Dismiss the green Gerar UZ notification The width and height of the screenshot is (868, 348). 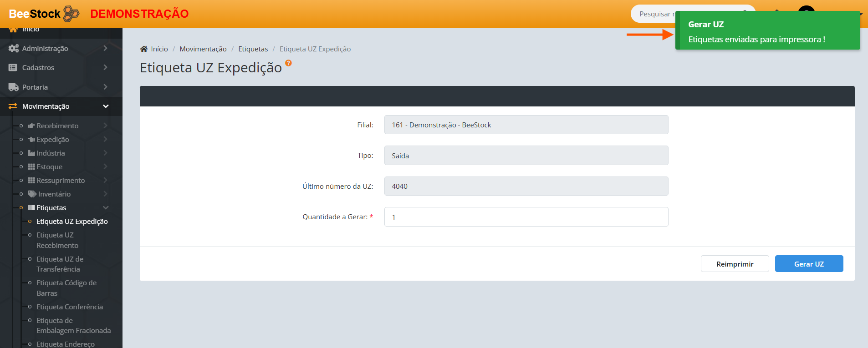[767, 31]
